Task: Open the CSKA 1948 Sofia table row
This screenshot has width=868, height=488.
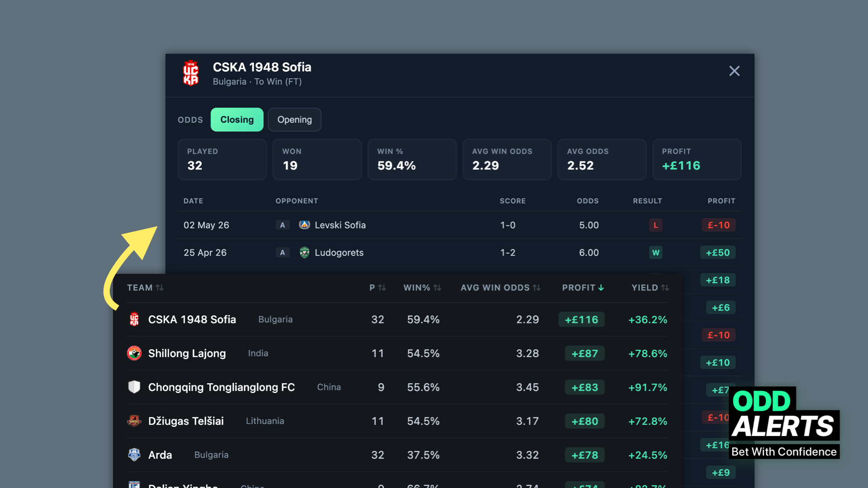Action: click(x=397, y=319)
